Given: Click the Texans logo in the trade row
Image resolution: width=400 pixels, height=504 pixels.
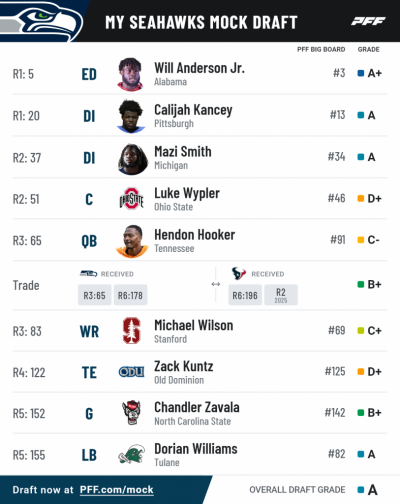Looking at the screenshot, I should (x=239, y=273).
